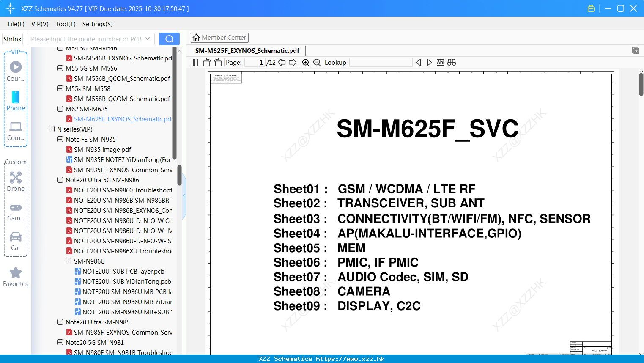Open SM-M546B_EXYNOS_Schematic.pdf

[119, 58]
